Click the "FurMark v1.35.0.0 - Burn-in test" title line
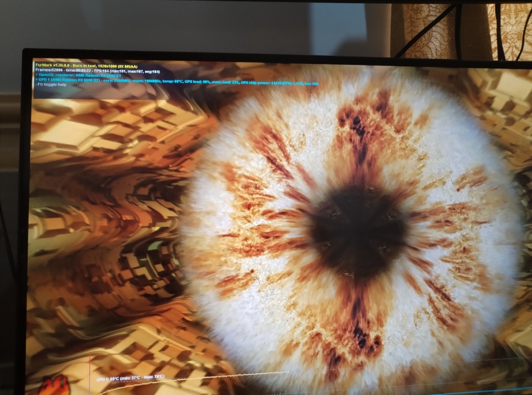532x395 pixels. tap(87, 66)
